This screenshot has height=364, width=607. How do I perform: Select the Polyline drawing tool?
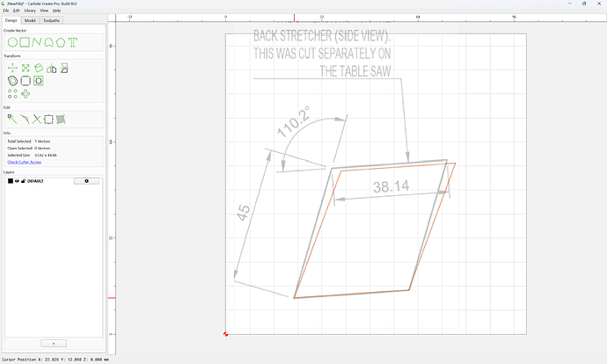37,42
